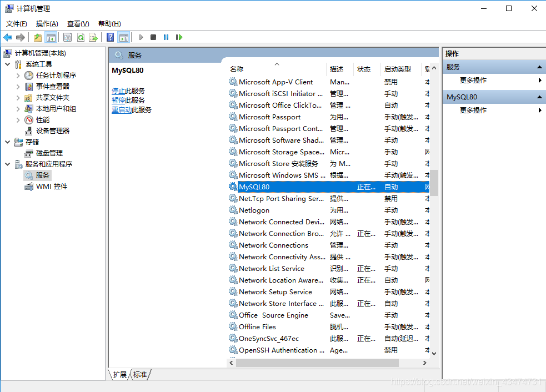This screenshot has height=392, width=546.
Task: Open Help using the question mark icon
Action: 110,37
